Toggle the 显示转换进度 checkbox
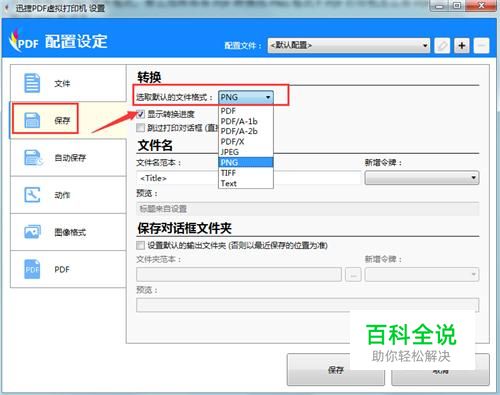 [x=140, y=114]
